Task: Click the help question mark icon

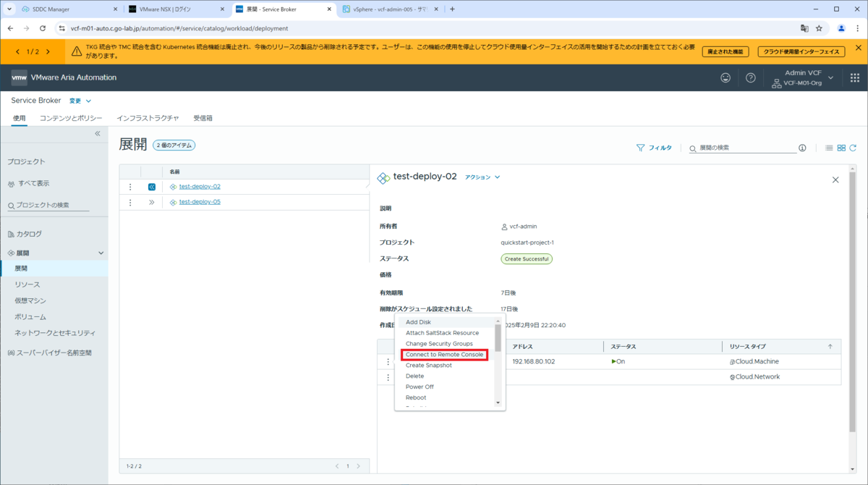Action: [x=751, y=77]
